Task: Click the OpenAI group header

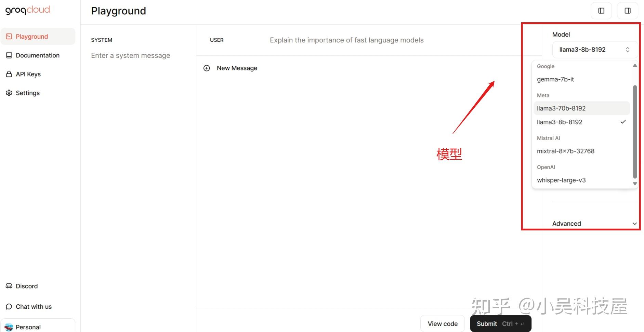Action: point(546,167)
